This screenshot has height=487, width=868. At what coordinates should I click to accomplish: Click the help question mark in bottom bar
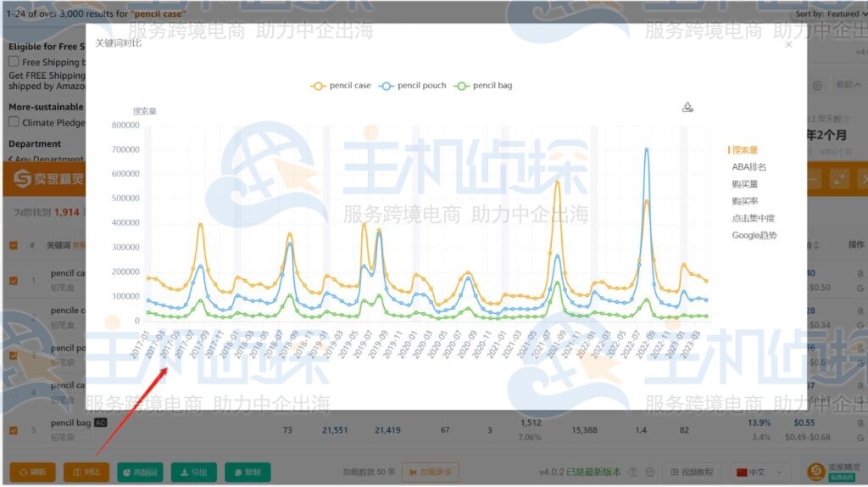click(633, 472)
